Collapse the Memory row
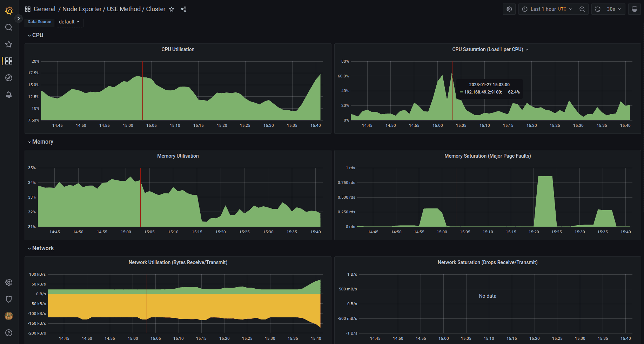Viewport: 644px width, 344px height. click(40, 142)
